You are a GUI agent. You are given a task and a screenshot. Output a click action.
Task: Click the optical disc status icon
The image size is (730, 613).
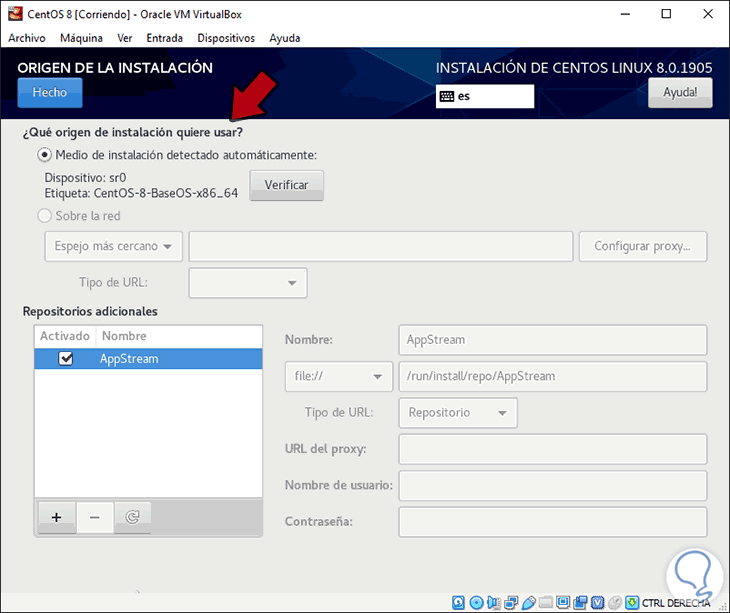coord(476,603)
